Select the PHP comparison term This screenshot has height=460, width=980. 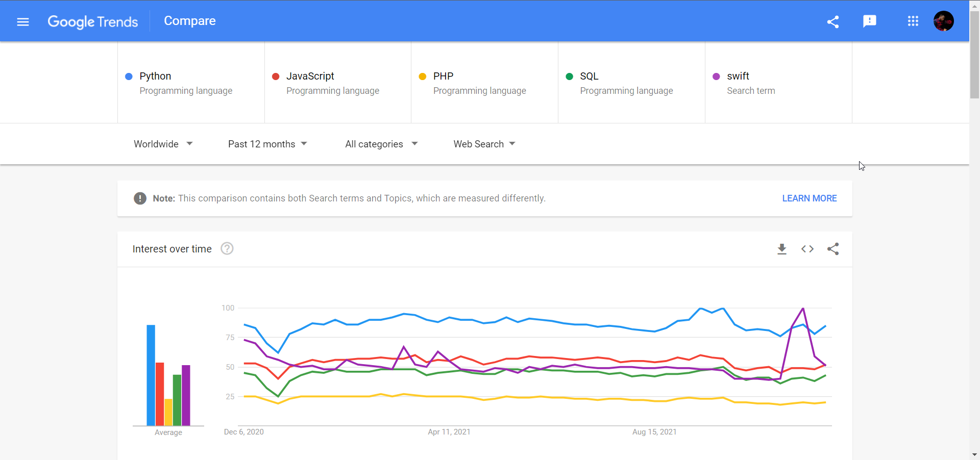pyautogui.click(x=485, y=83)
